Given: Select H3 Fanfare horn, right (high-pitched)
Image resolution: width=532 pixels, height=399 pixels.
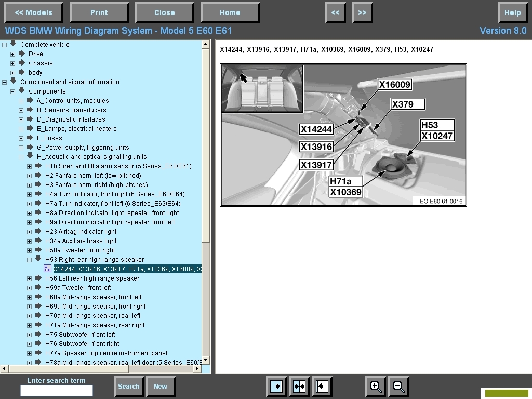Looking at the screenshot, I should point(96,185).
